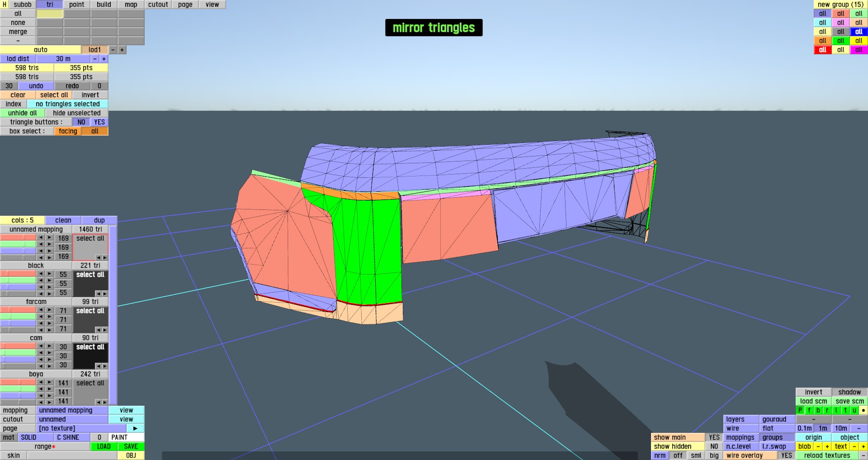Click the orange 'all' group button
Image resolution: width=868 pixels, height=460 pixels.
(823, 41)
